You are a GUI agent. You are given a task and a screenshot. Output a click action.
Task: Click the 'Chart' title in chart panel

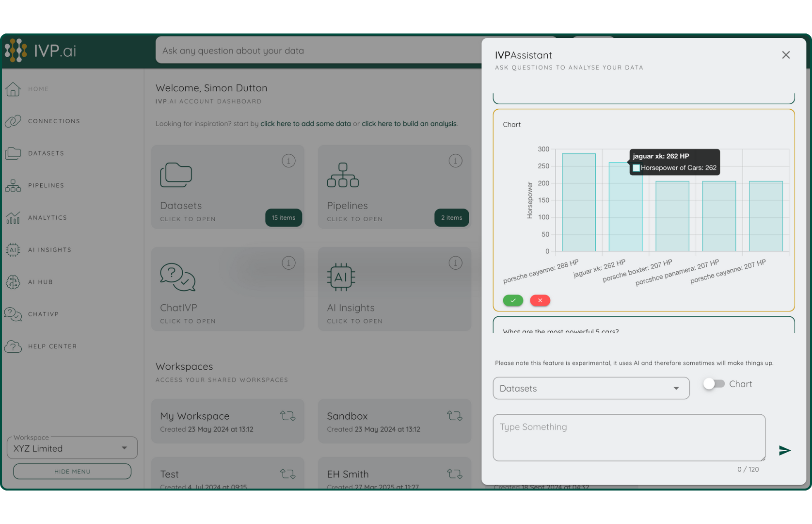[x=512, y=124]
